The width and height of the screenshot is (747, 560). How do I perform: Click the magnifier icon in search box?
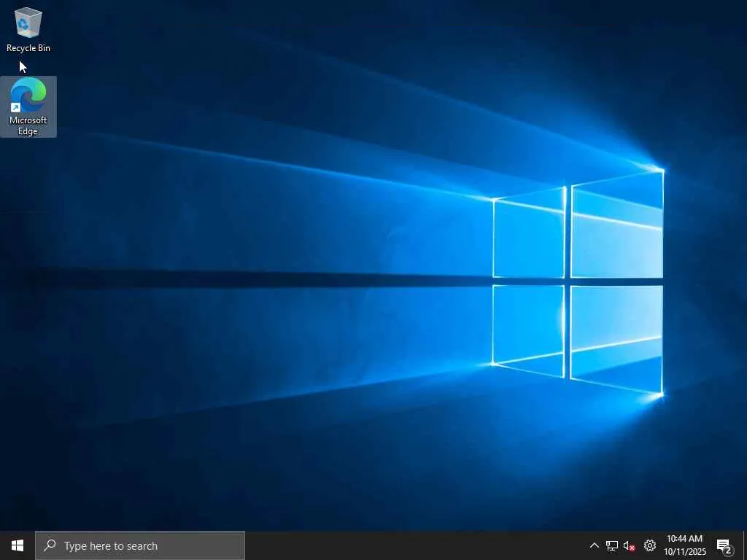point(50,545)
